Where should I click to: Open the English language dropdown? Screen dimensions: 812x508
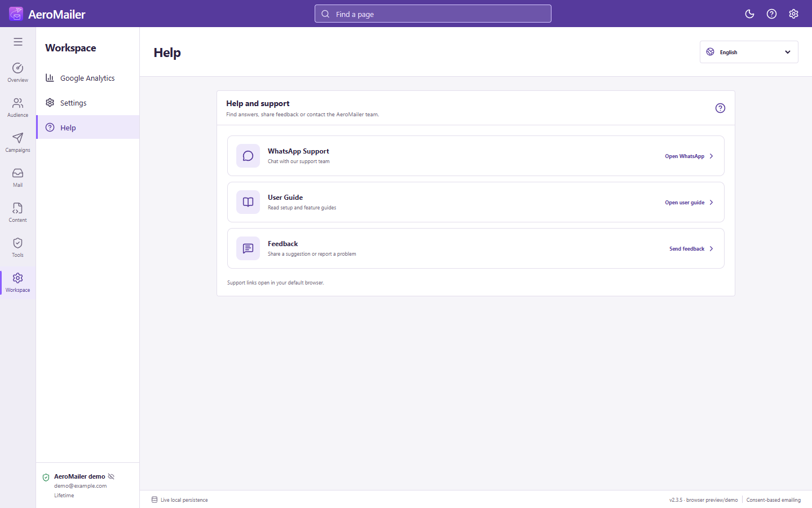(x=749, y=52)
